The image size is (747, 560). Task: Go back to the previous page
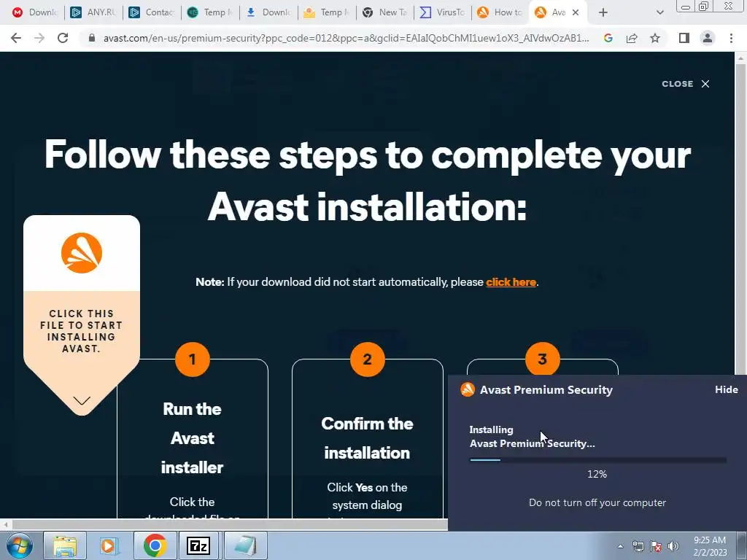(16, 38)
